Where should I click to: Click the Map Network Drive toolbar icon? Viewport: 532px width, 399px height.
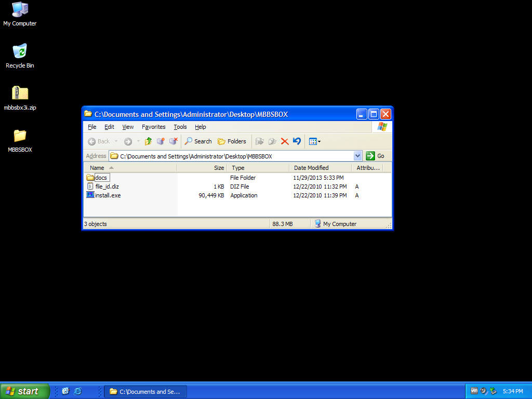(161, 141)
